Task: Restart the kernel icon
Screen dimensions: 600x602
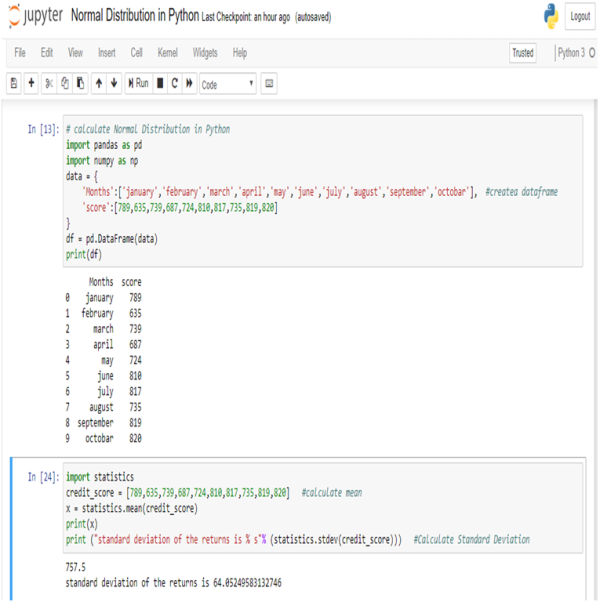Action: click(175, 85)
